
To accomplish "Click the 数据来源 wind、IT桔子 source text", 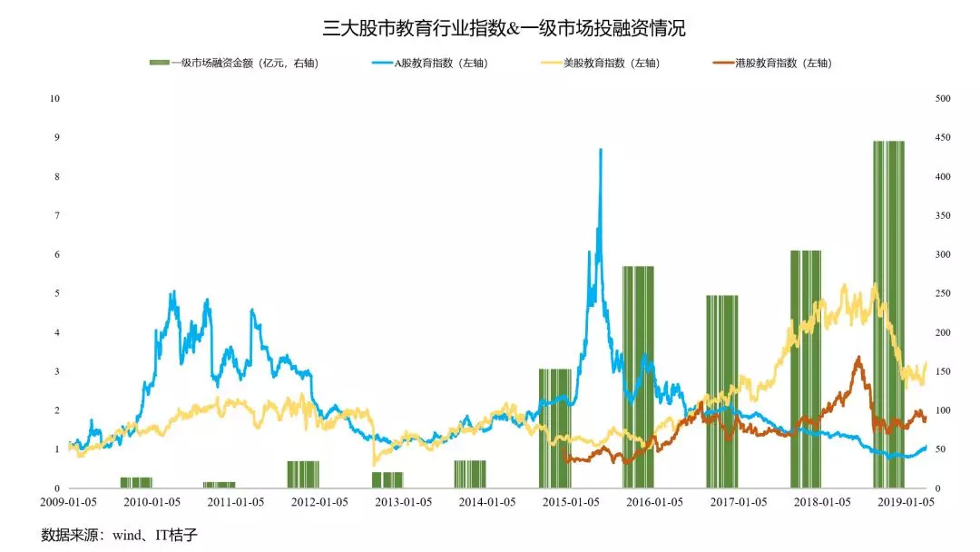I will pyautogui.click(x=119, y=535).
